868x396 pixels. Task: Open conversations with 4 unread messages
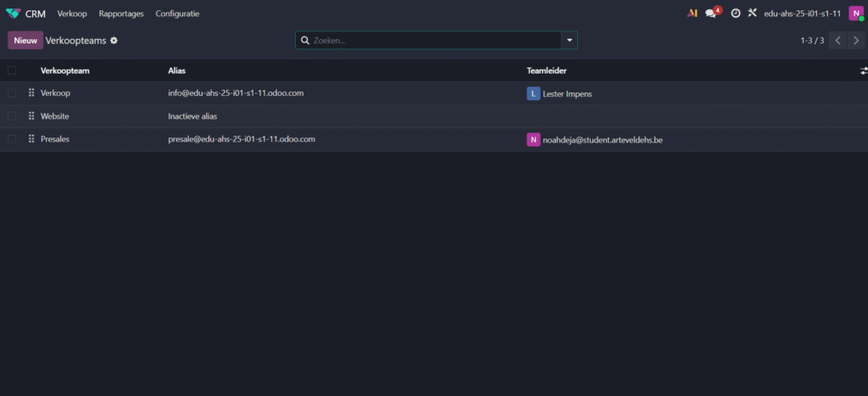713,14
